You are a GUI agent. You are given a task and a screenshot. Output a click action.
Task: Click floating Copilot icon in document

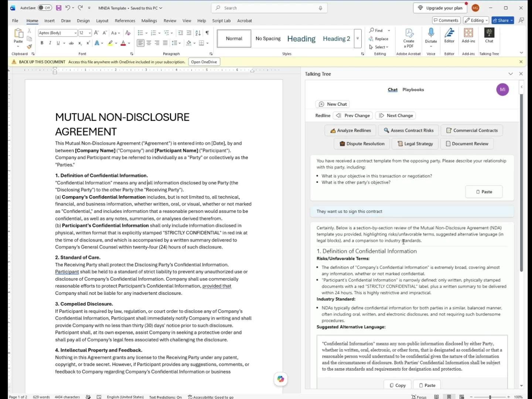(x=281, y=379)
